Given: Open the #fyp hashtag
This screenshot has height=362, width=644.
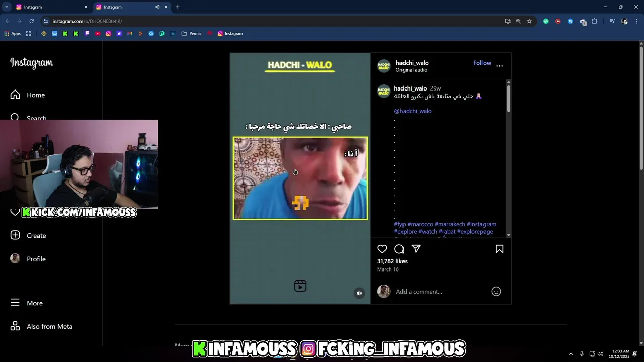Looking at the screenshot, I should (x=400, y=224).
